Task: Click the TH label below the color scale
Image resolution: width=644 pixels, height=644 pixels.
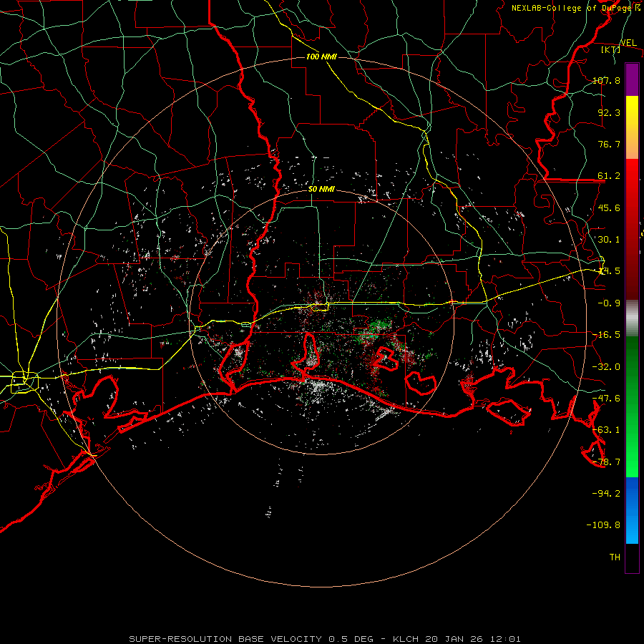Action: point(615,557)
